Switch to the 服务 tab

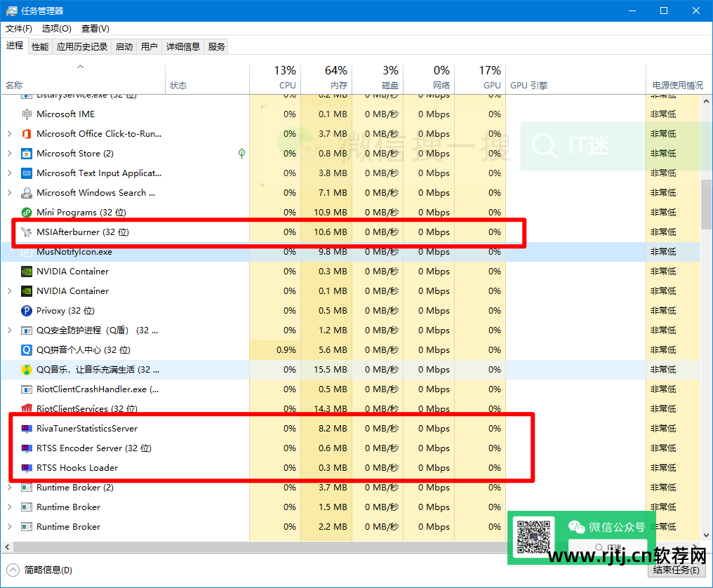tap(216, 46)
